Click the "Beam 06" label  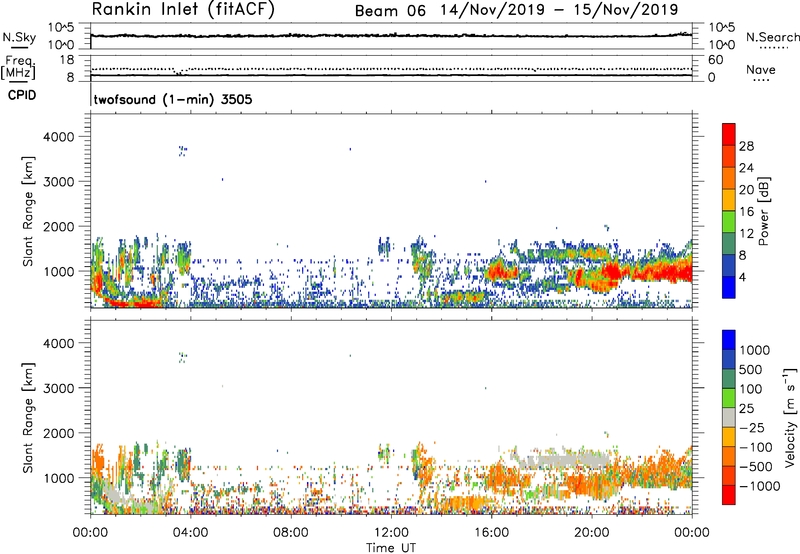[390, 11]
